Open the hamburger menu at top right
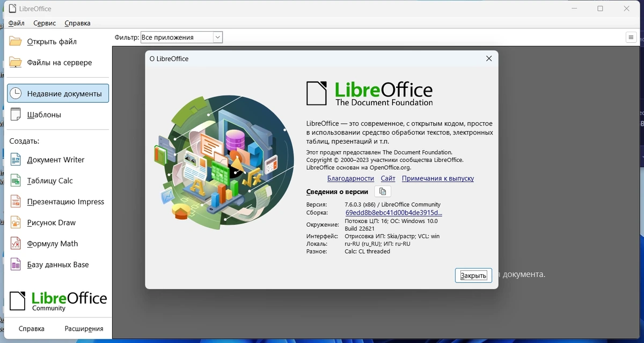 coord(631,38)
